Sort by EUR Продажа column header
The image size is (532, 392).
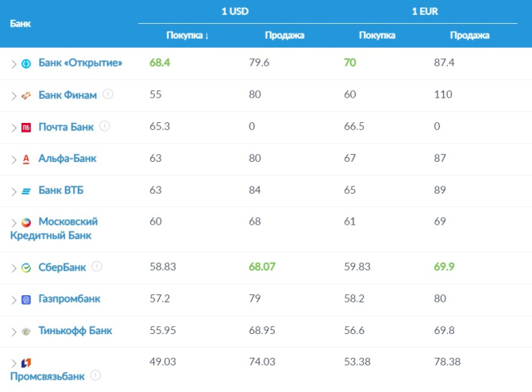click(x=469, y=35)
